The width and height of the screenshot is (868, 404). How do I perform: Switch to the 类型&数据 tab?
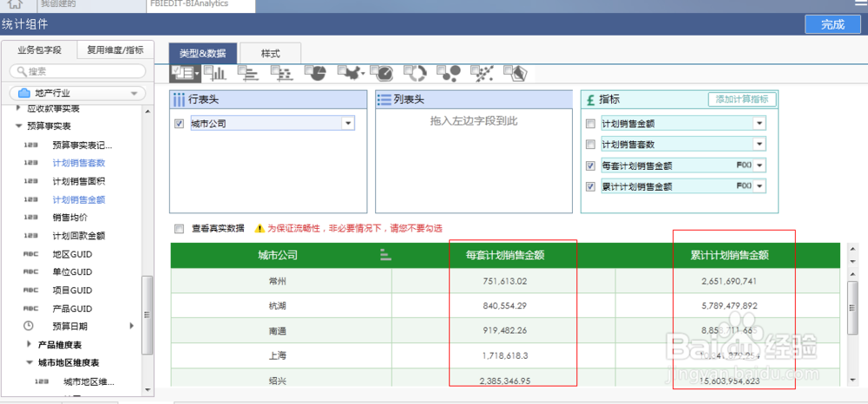click(x=202, y=54)
